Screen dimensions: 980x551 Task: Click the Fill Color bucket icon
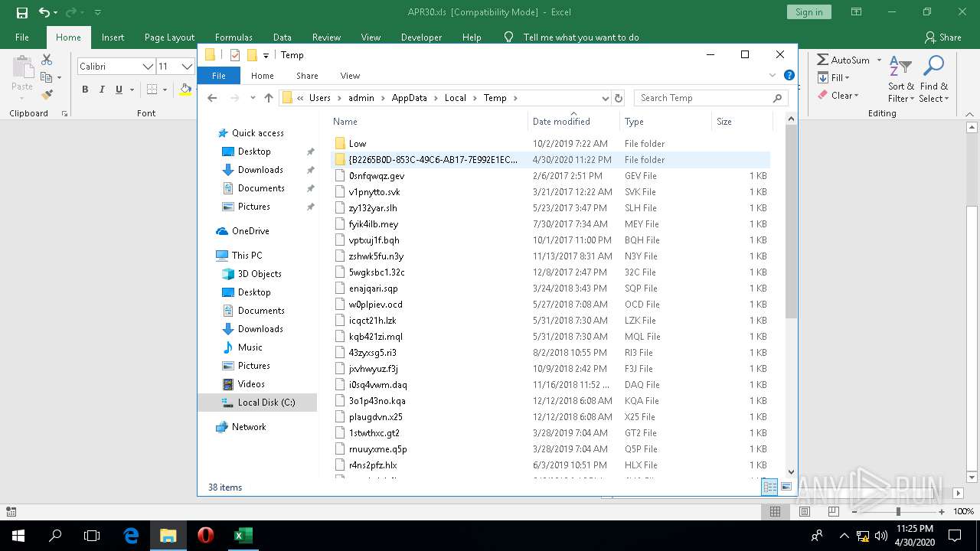[x=185, y=90]
